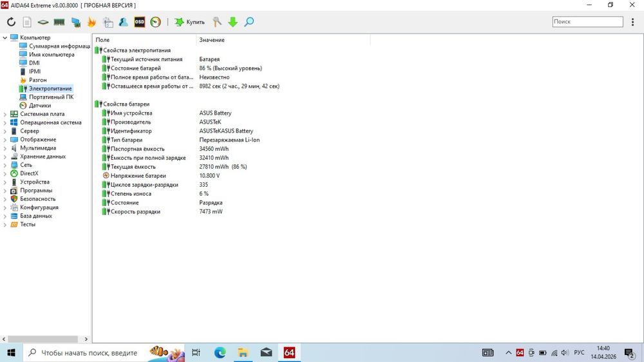Expand the Хранение данных node
This screenshot has width=644, height=362.
point(5,156)
